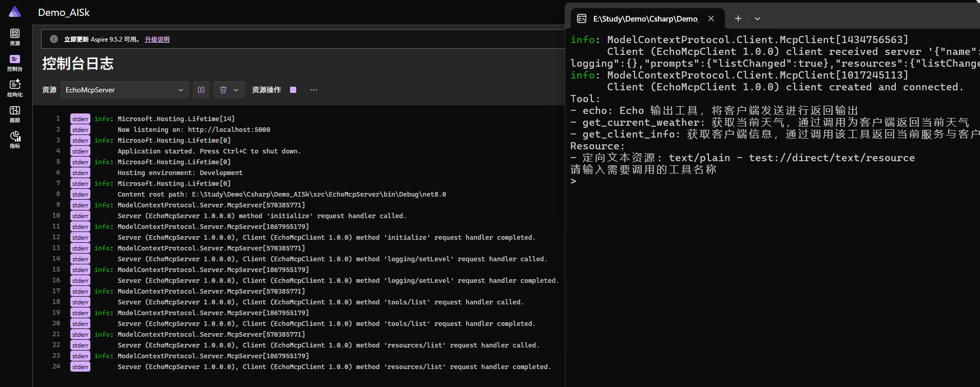This screenshot has height=387, width=980.
Task: Add a new terminal tab
Action: coord(738,18)
